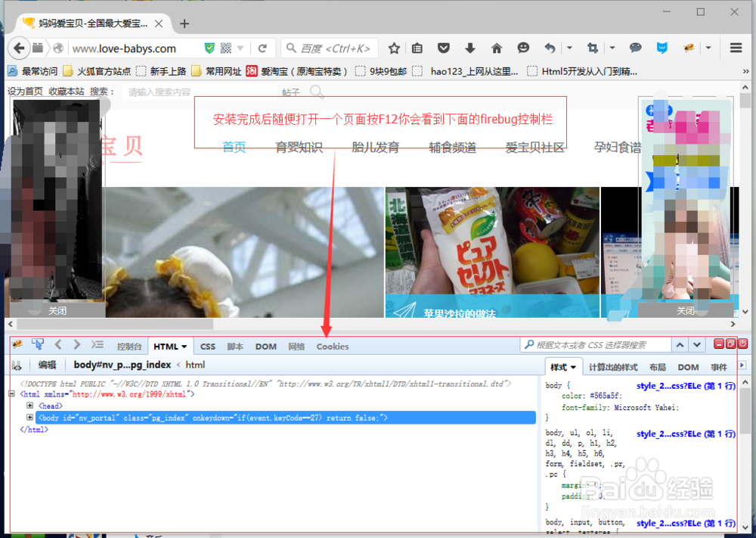Click the 关闭 button on left ad
The image size is (756, 538).
tap(57, 311)
